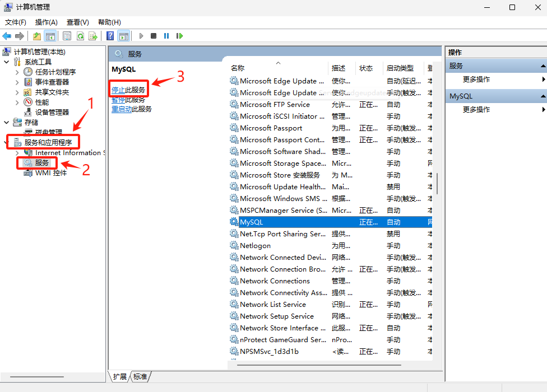
Task: Expand the Internet Information node
Action: coord(17,153)
